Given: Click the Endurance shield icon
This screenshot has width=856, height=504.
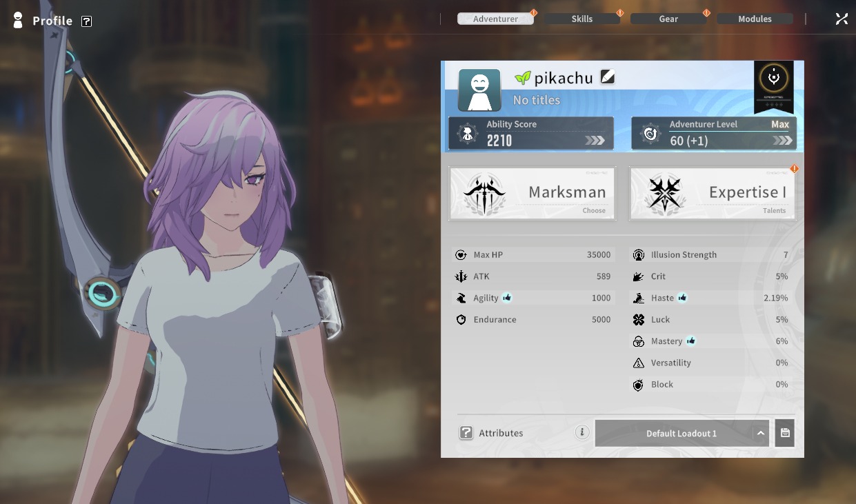Looking at the screenshot, I should click(461, 320).
